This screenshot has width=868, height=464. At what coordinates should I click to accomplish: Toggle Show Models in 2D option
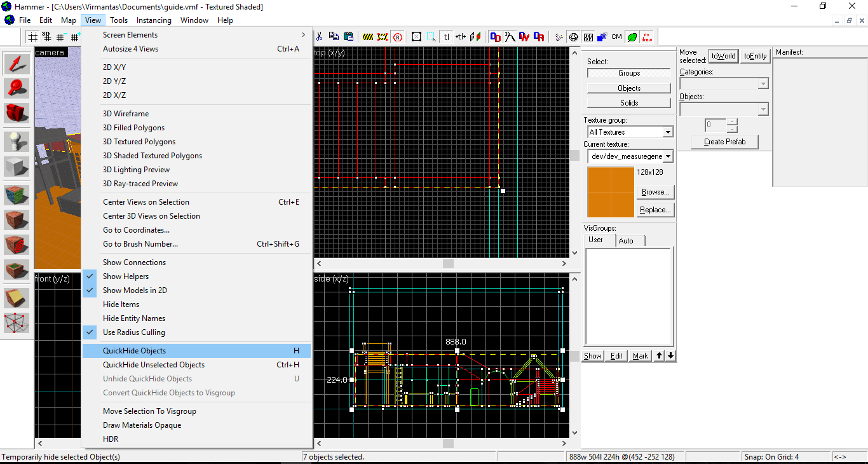(x=135, y=290)
